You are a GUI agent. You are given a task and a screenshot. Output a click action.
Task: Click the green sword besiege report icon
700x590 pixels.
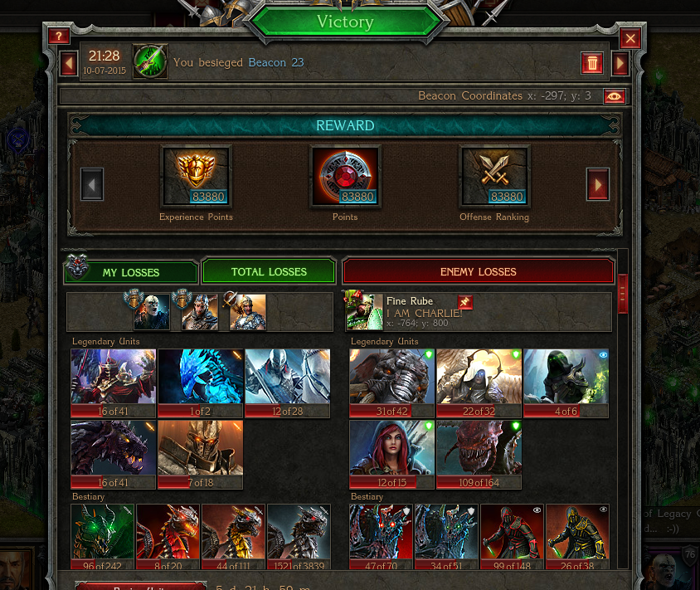tap(150, 61)
